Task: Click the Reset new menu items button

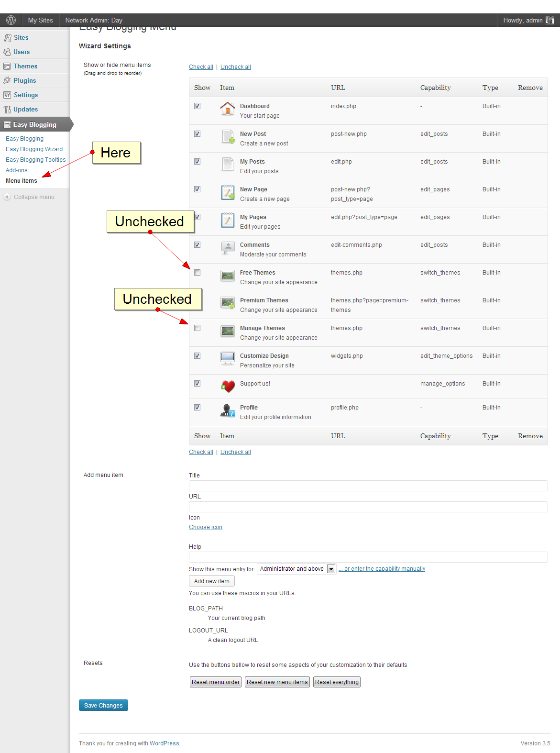Action: click(277, 682)
